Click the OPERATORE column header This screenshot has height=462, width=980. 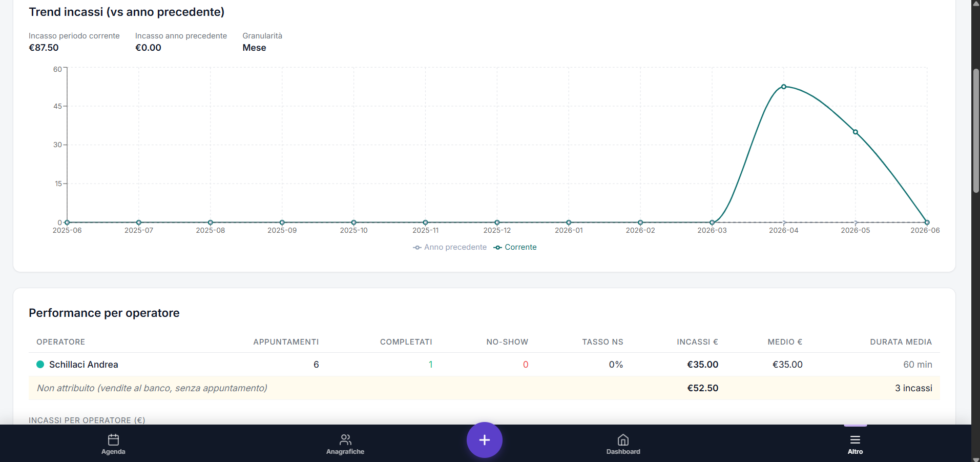60,342
